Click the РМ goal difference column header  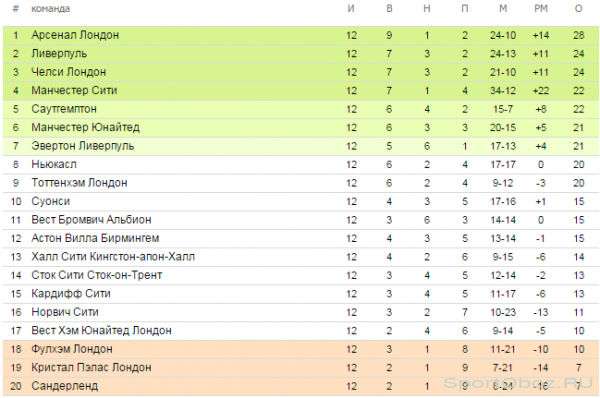point(541,8)
